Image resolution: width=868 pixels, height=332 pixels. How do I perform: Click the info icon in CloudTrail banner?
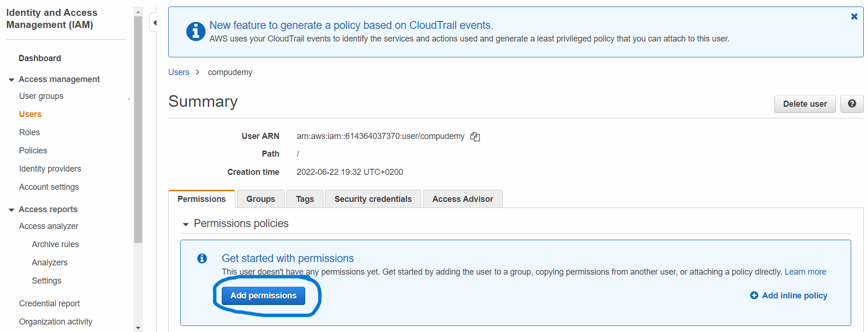[x=196, y=32]
